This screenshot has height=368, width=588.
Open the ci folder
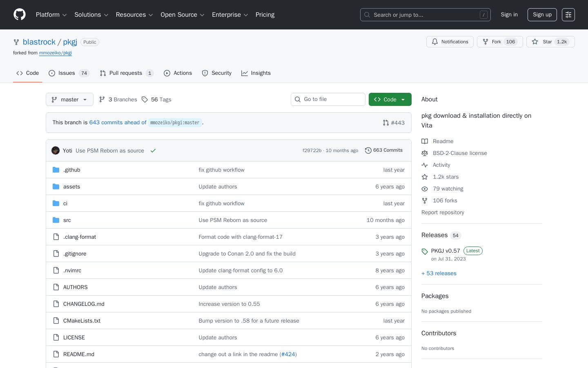coord(65,203)
